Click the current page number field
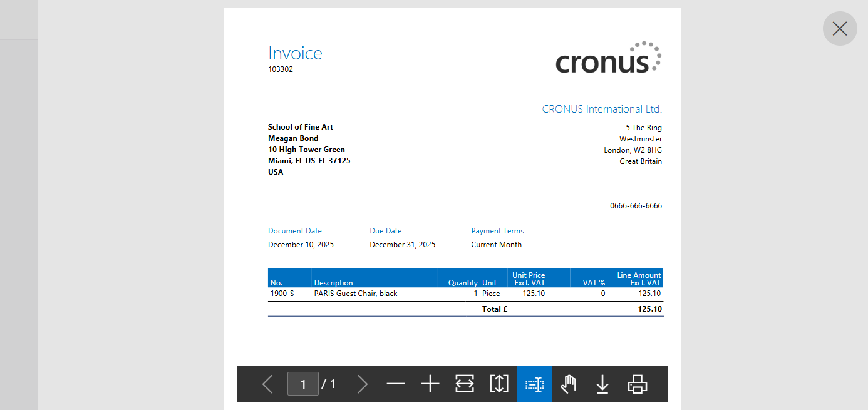 [x=303, y=384]
